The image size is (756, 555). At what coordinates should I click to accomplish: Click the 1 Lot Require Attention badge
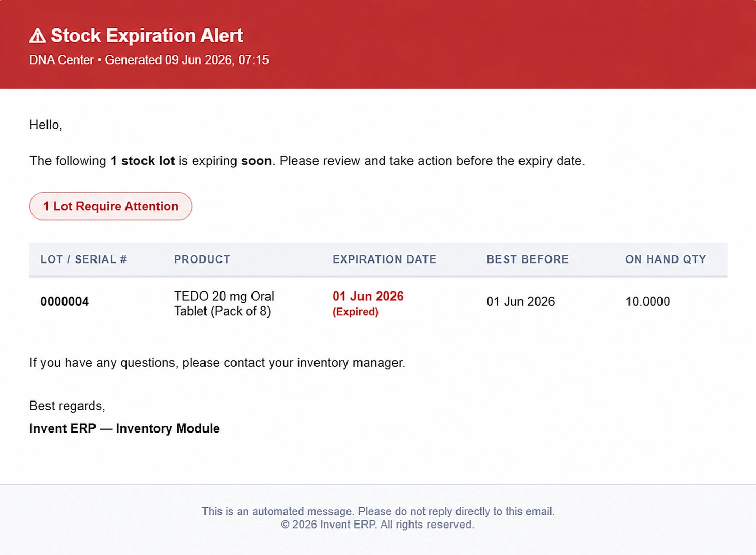pos(111,206)
